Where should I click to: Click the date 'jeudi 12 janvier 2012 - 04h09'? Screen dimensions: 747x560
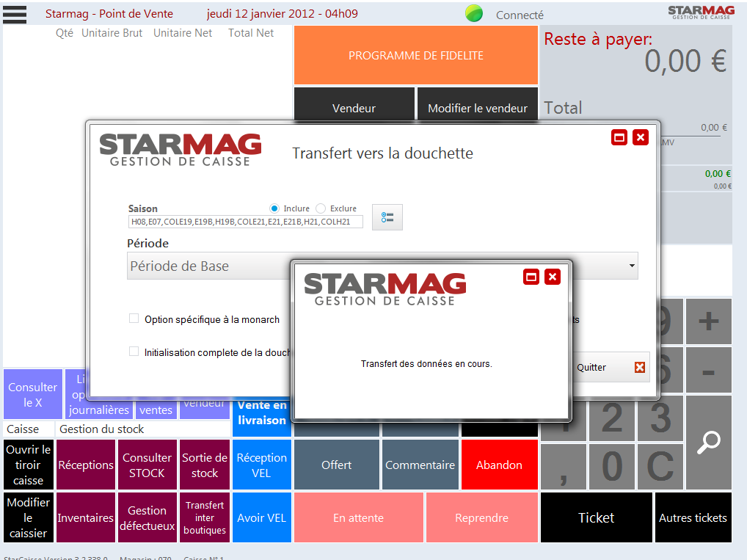[282, 13]
